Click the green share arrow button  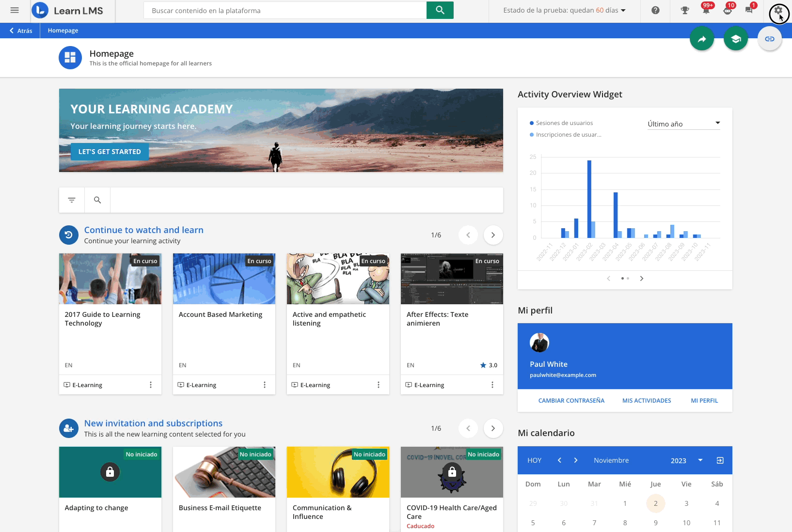702,39
